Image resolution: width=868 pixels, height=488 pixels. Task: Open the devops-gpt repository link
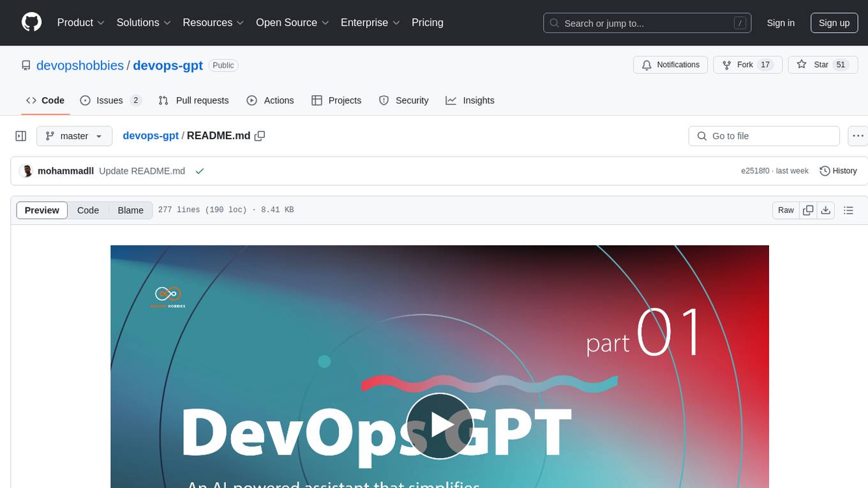[x=168, y=65]
